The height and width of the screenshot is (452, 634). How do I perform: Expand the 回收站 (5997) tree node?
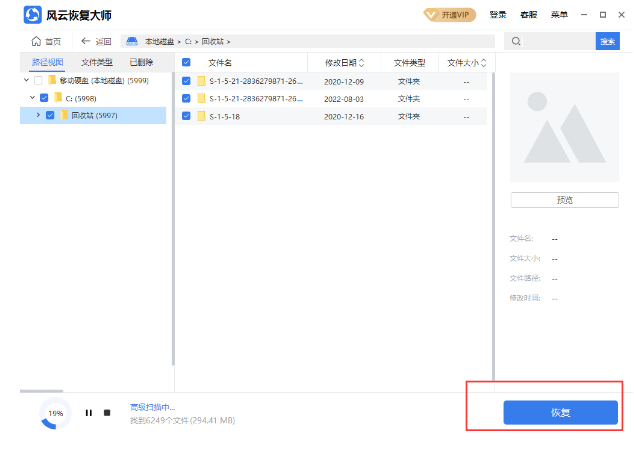[x=38, y=115]
